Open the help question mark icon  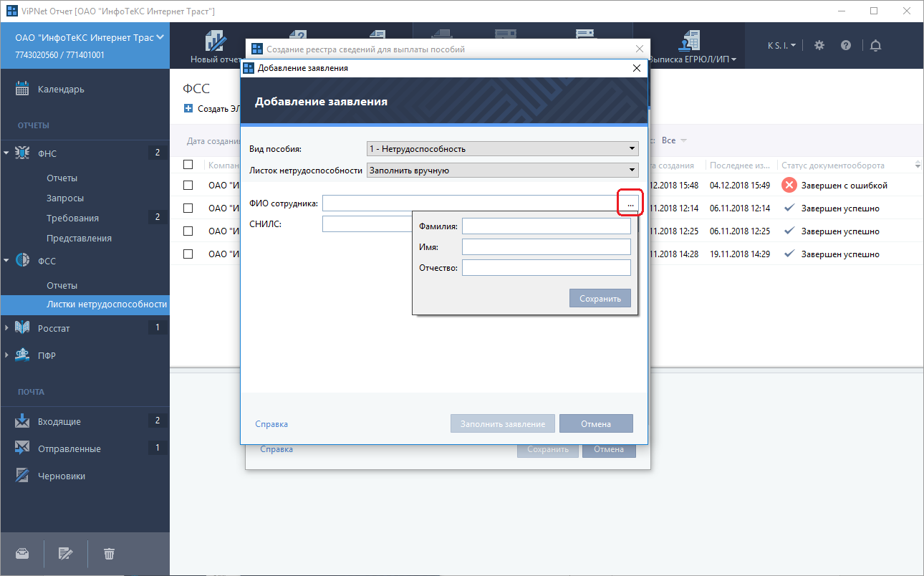tap(846, 45)
